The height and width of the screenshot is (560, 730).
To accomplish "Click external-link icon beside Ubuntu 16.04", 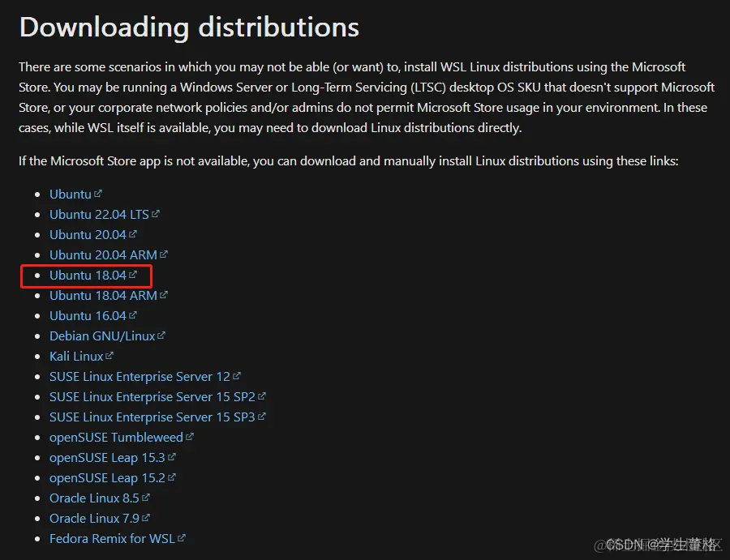I will click(x=133, y=315).
